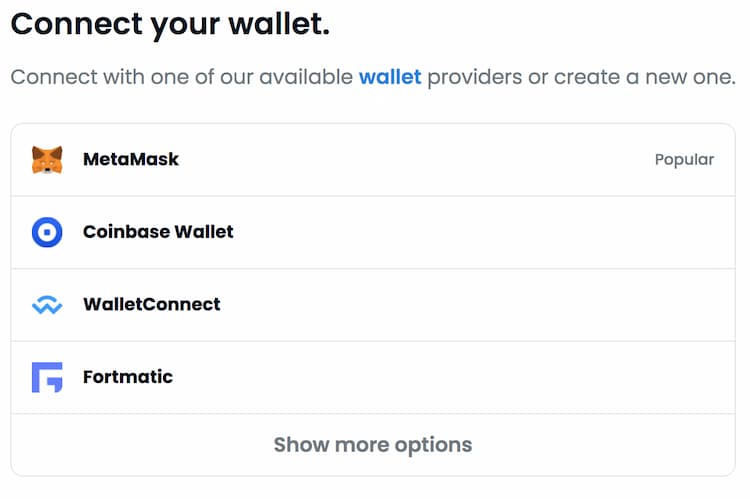Expand Show more options

(x=373, y=445)
